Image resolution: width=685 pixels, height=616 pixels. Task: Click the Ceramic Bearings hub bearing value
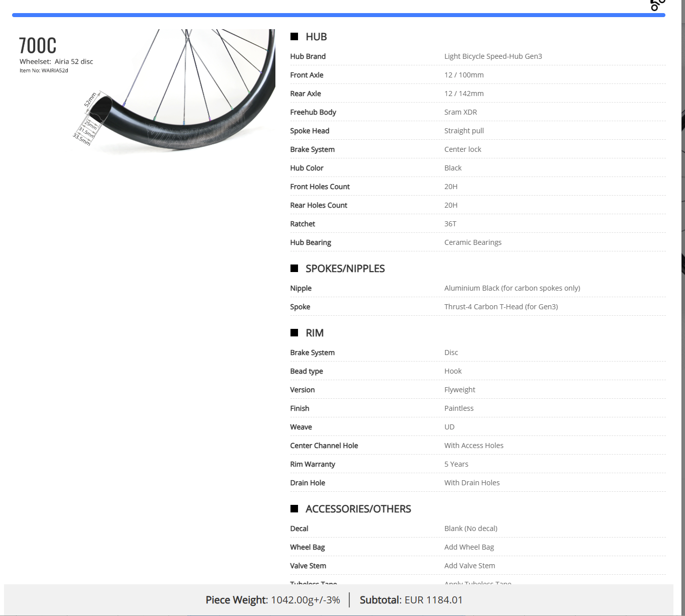click(472, 242)
